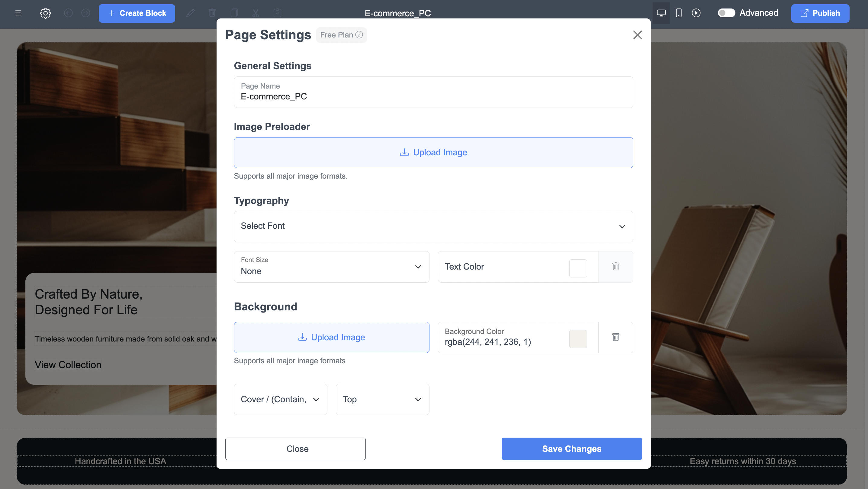The width and height of the screenshot is (868, 489).
Task: Click Upload Image under Image Preloader
Action: [x=433, y=152]
